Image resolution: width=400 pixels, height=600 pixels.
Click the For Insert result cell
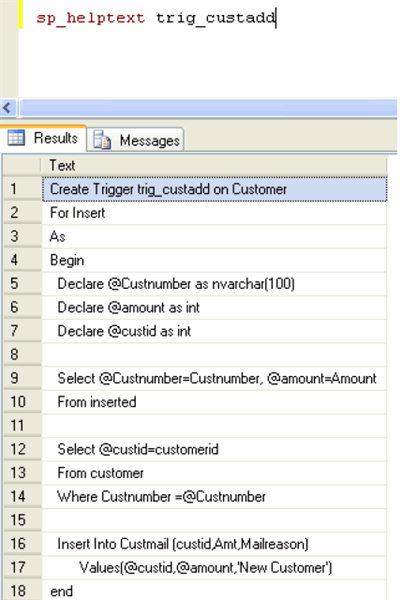(214, 213)
